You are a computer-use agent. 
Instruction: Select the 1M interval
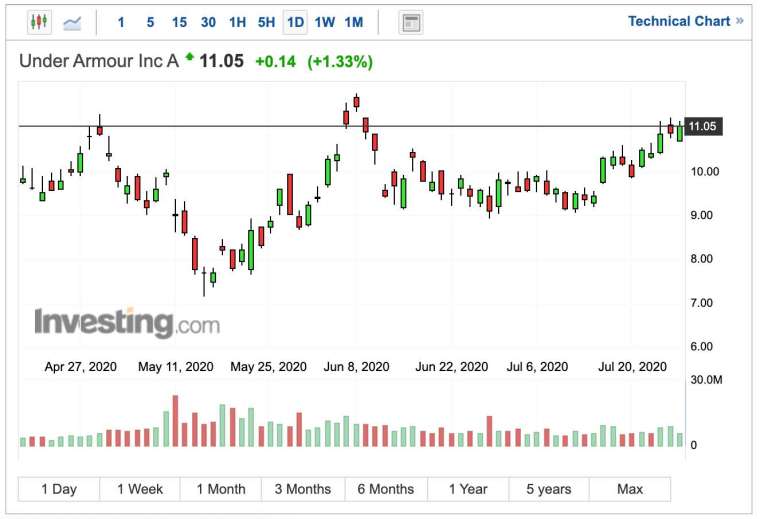(x=354, y=22)
